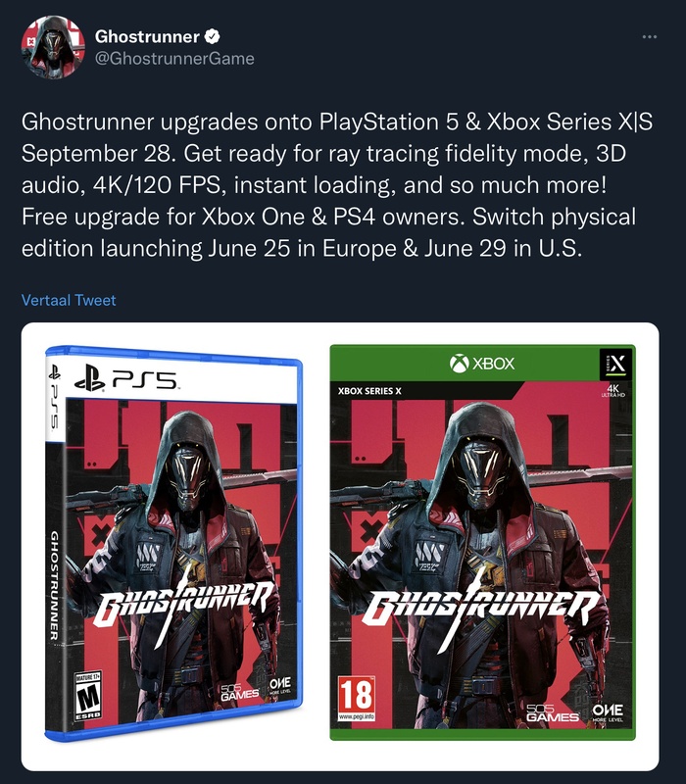The height and width of the screenshot is (784, 686).
Task: Click the 4K Ultra HD label on Xbox cover
Action: click(x=613, y=390)
